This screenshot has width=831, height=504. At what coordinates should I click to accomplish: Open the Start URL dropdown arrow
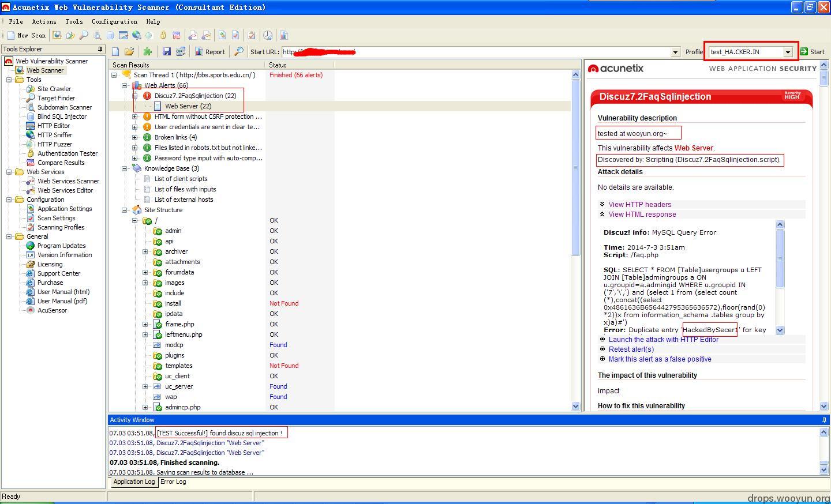coord(675,52)
